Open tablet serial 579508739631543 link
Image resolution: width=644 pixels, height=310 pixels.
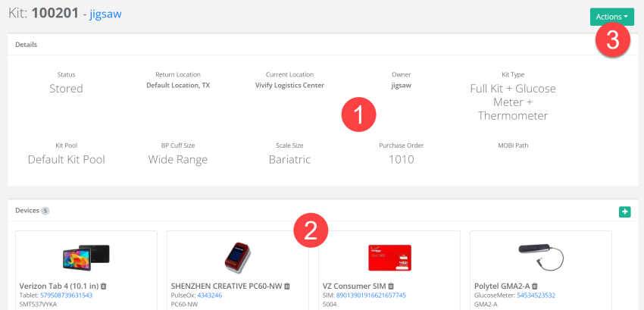[x=66, y=295]
